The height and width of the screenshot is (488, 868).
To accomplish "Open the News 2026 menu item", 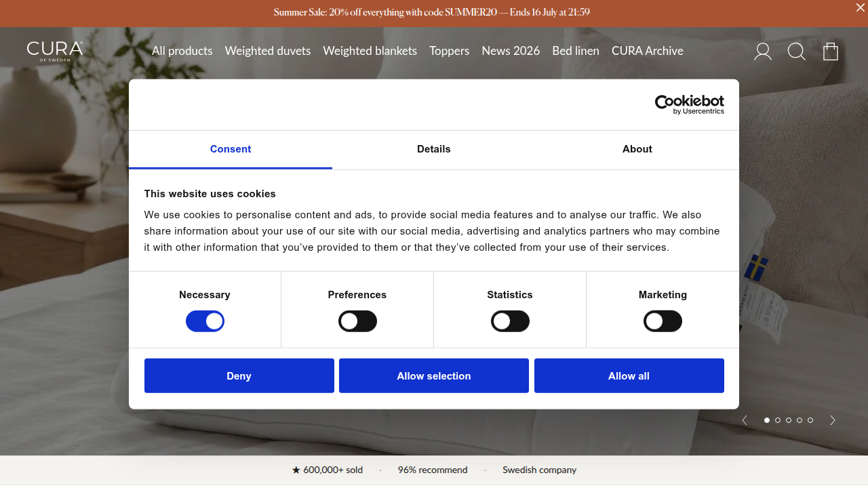I will click(511, 51).
